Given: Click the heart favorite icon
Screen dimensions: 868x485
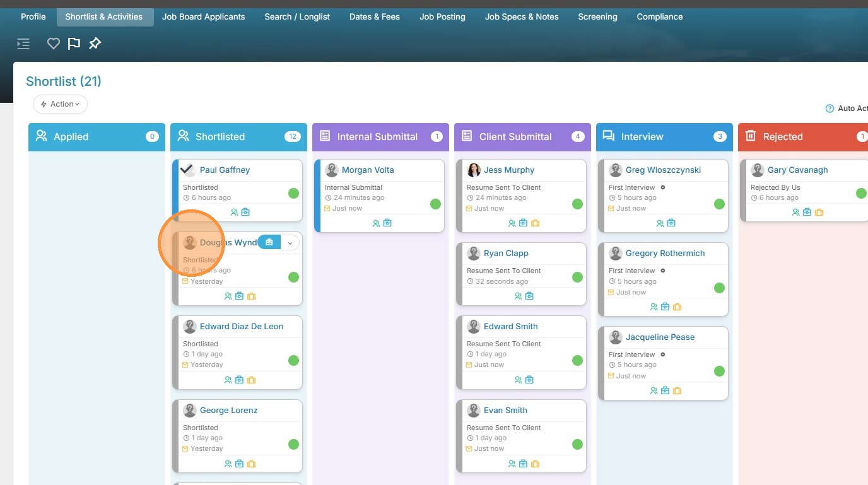Looking at the screenshot, I should point(54,44).
